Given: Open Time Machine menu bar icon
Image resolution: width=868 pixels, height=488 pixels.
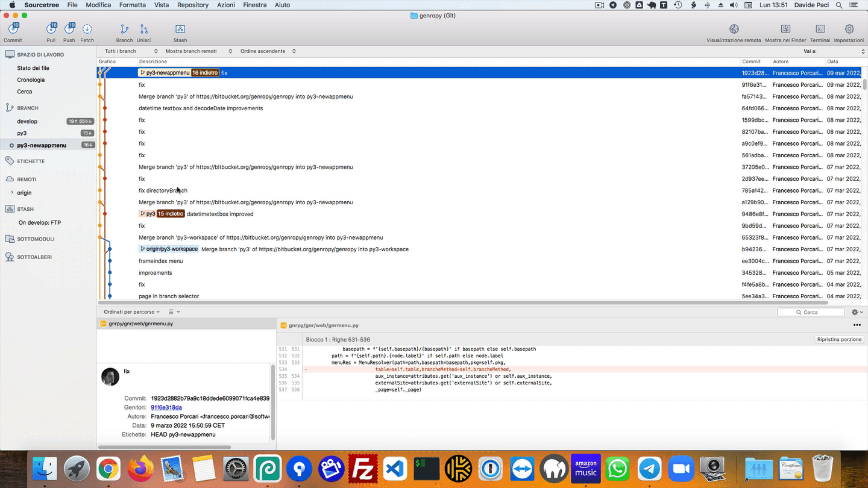Looking at the screenshot, I should point(678,5).
